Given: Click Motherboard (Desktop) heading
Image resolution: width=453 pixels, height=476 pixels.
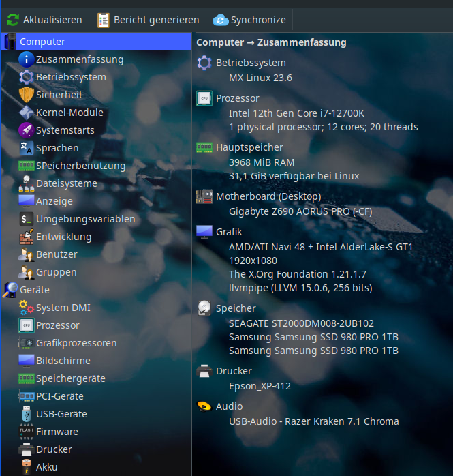Looking at the screenshot, I should [x=268, y=196].
